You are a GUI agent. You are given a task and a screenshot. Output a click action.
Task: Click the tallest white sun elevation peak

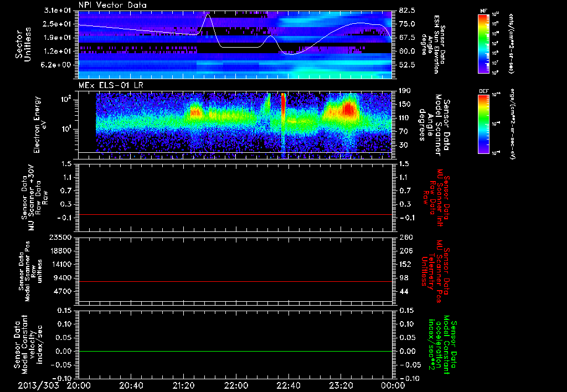pyautogui.click(x=208, y=14)
